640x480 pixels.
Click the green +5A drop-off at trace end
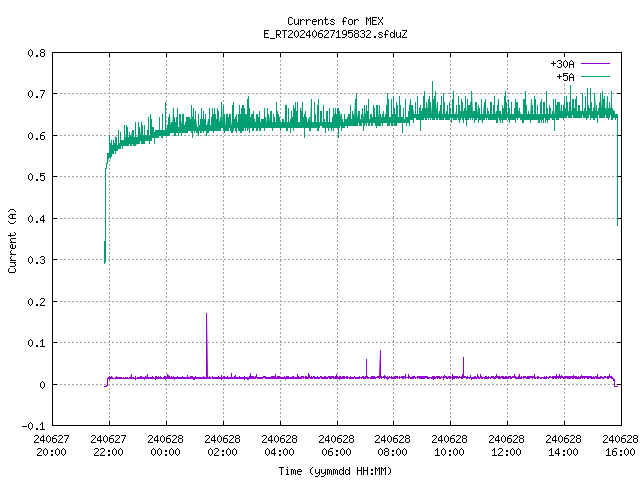(x=618, y=170)
